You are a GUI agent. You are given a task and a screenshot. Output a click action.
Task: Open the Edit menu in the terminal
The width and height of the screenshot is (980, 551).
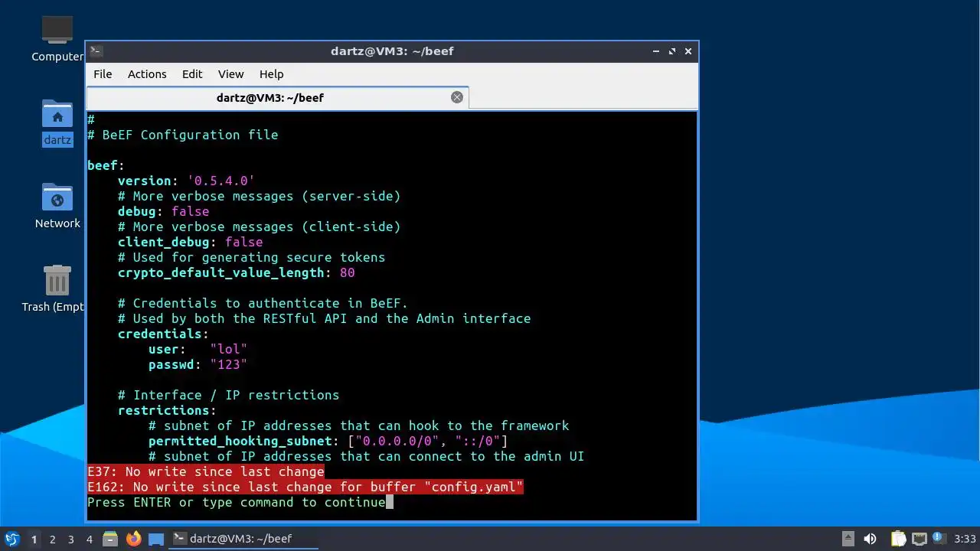point(192,74)
